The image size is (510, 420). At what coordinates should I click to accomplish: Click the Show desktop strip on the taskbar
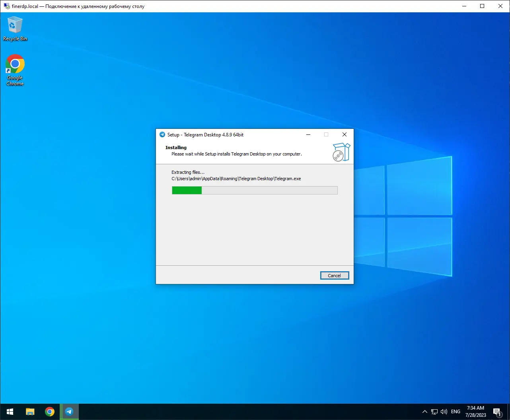click(x=508, y=412)
